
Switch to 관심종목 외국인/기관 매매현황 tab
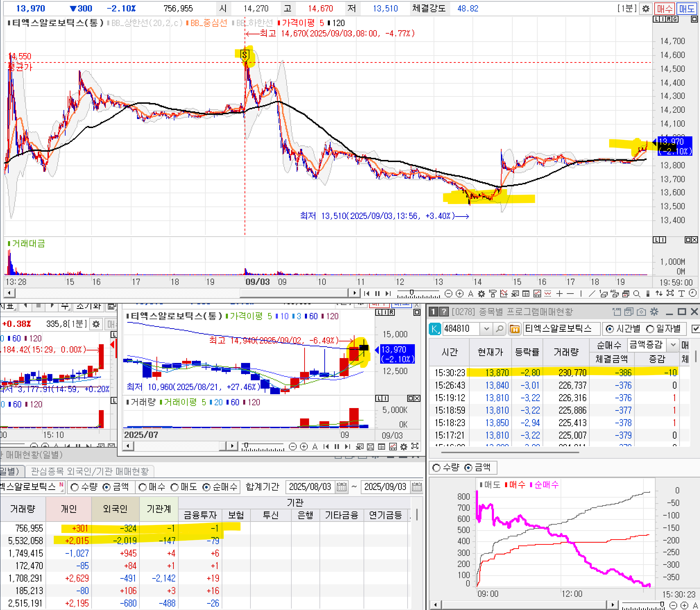[89, 471]
